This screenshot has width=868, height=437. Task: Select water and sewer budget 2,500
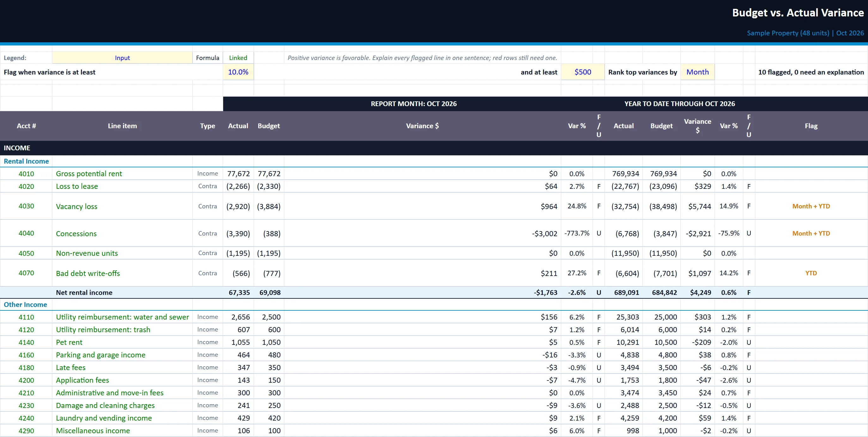click(x=269, y=317)
